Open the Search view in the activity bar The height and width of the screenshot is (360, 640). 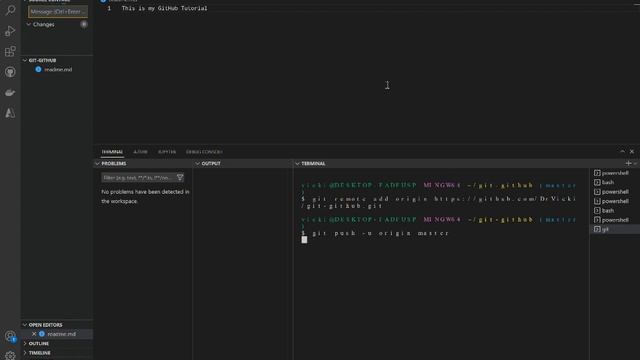coord(10,10)
